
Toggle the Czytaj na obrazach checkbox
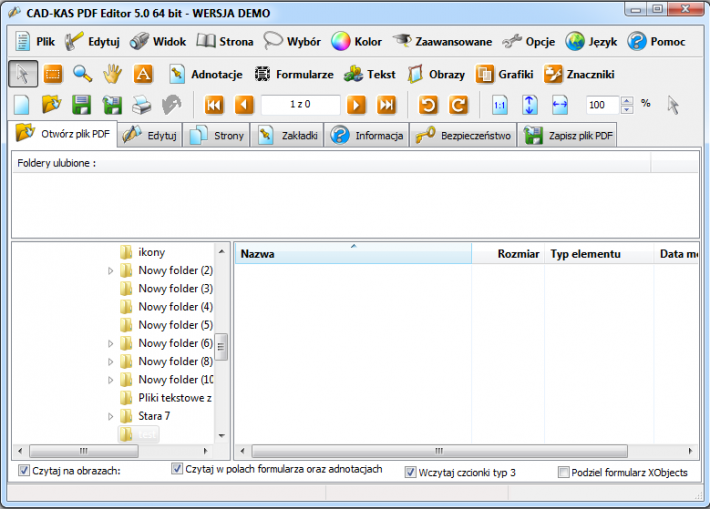(x=24, y=471)
